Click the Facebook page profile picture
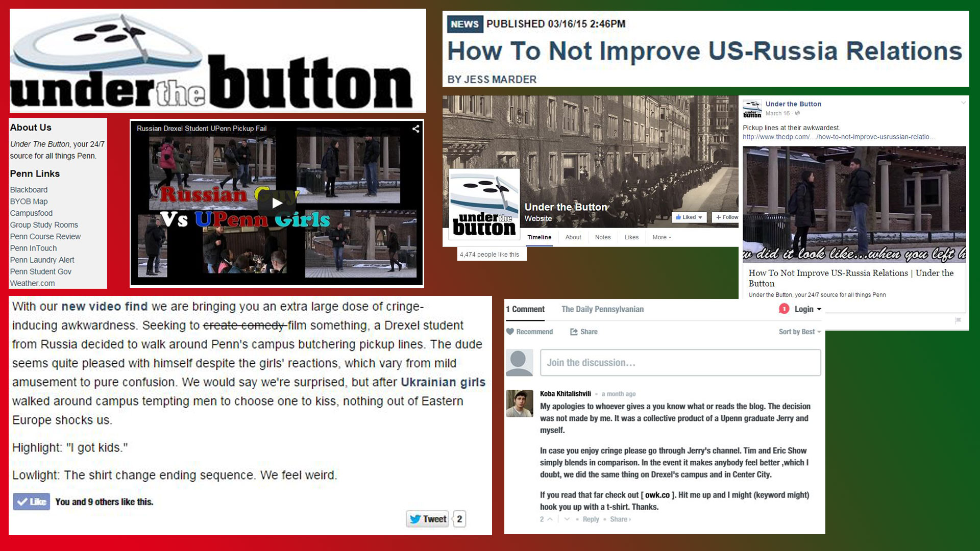This screenshot has width=980, height=551. click(484, 205)
